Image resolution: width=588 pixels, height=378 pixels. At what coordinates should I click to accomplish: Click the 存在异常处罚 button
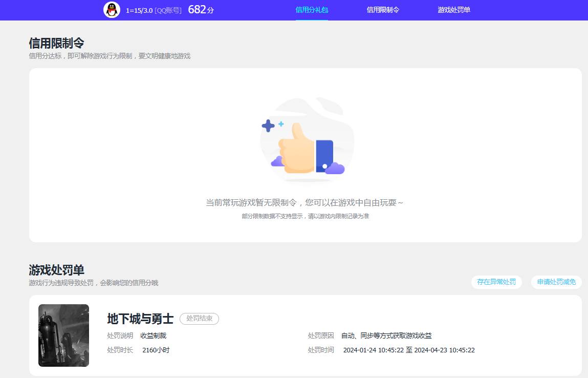496,282
